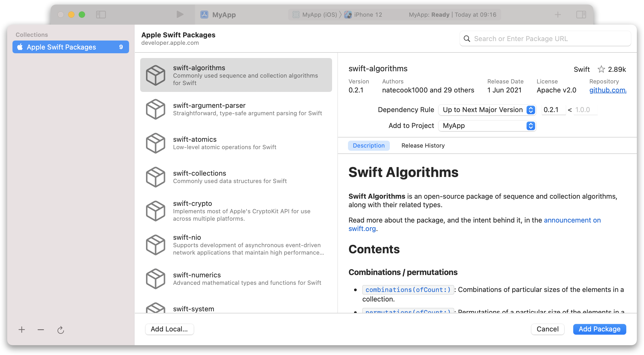Click the swift-crypto package cube icon
Screen dimensions: 644x355
pos(156,211)
